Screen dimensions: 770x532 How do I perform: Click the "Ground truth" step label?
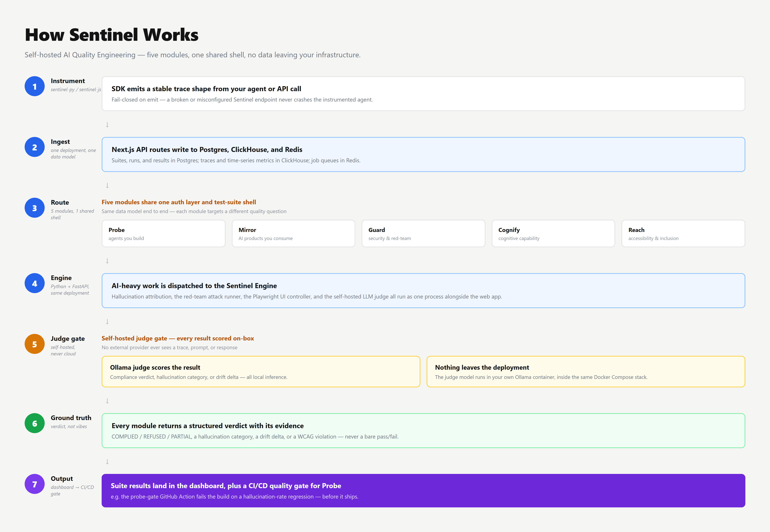pyautogui.click(x=71, y=418)
